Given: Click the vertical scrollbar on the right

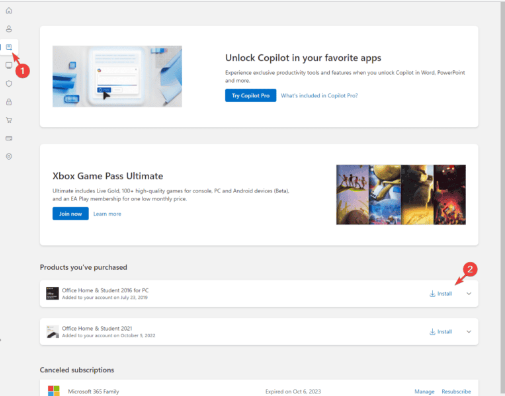Looking at the screenshot, I should tap(502, 198).
